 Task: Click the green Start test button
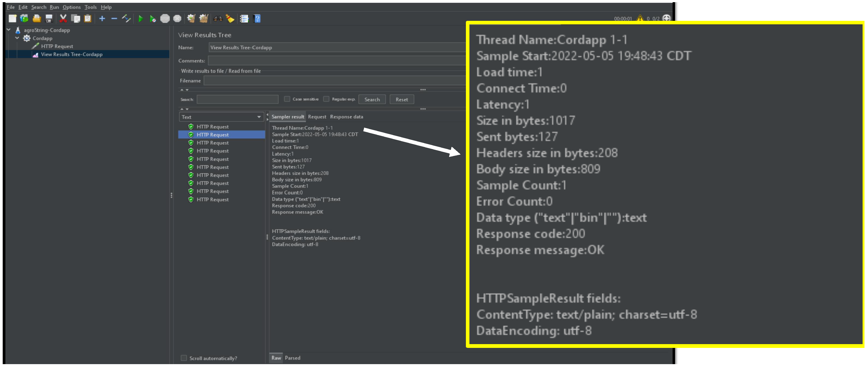(141, 19)
